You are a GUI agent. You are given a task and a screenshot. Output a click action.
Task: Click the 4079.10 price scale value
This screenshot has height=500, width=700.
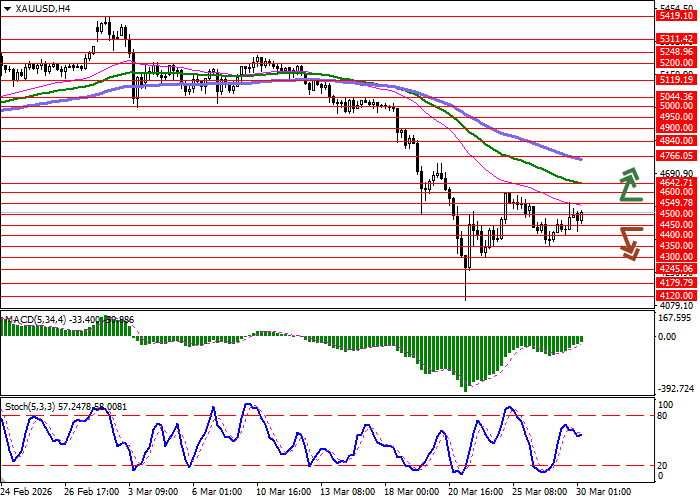(x=676, y=306)
